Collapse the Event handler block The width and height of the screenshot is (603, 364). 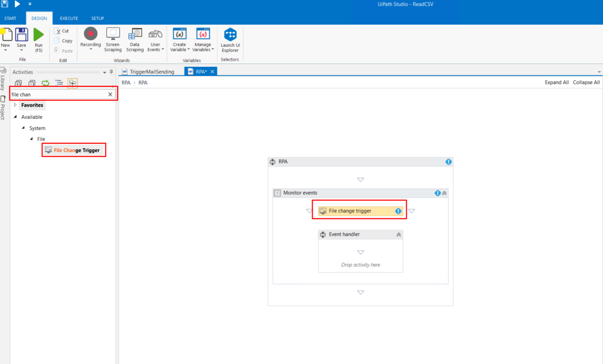(399, 234)
